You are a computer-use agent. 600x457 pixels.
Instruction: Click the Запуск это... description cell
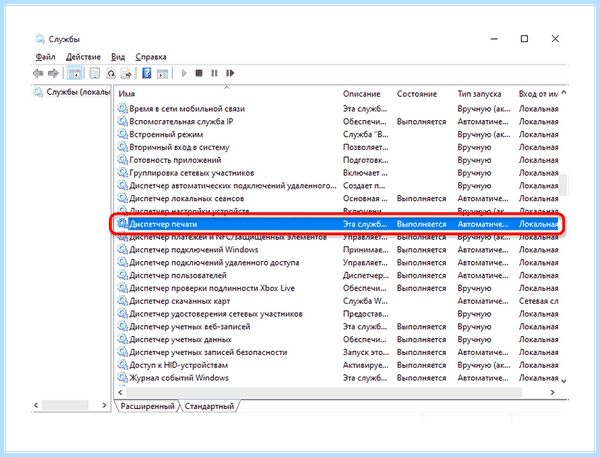[365, 353]
